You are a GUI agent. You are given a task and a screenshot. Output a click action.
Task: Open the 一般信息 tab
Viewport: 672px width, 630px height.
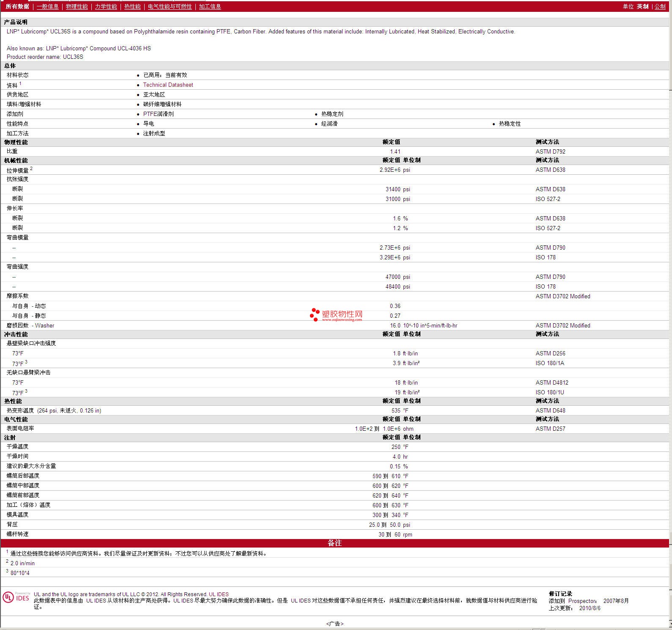(x=47, y=6)
